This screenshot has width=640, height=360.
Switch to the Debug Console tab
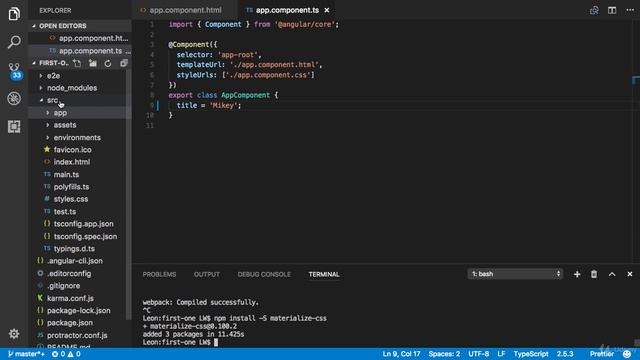click(x=264, y=274)
